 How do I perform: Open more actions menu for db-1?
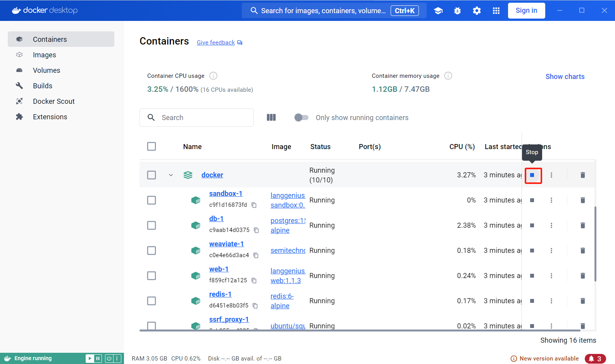pos(551,225)
